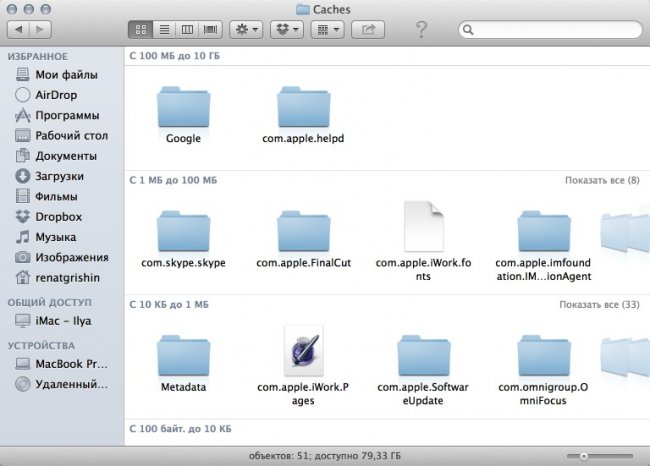
Task: Open the gear action dropdown menu
Action: click(247, 30)
